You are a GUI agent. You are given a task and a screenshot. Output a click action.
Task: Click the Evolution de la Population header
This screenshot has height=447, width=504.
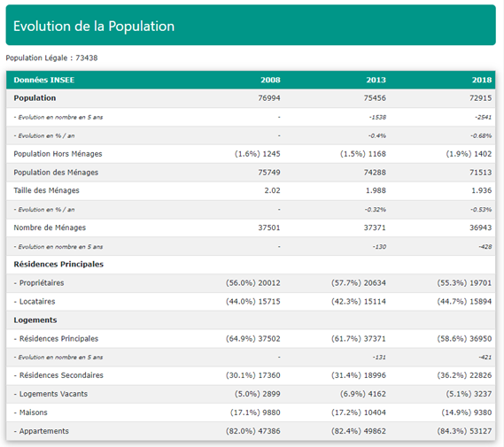coord(251,25)
